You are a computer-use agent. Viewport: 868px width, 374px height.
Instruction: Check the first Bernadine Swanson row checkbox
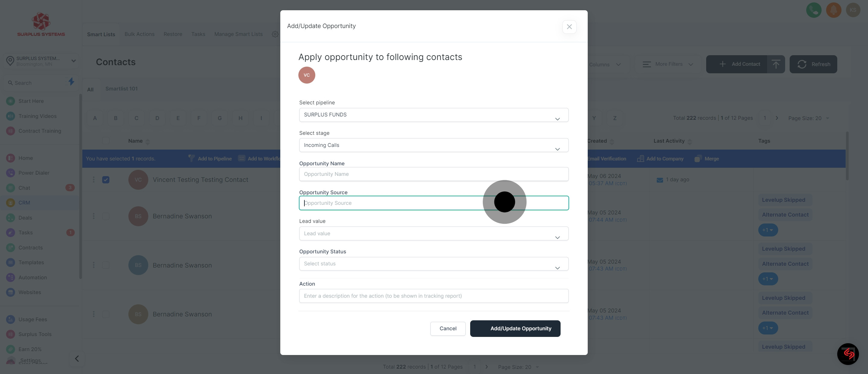coord(106,216)
